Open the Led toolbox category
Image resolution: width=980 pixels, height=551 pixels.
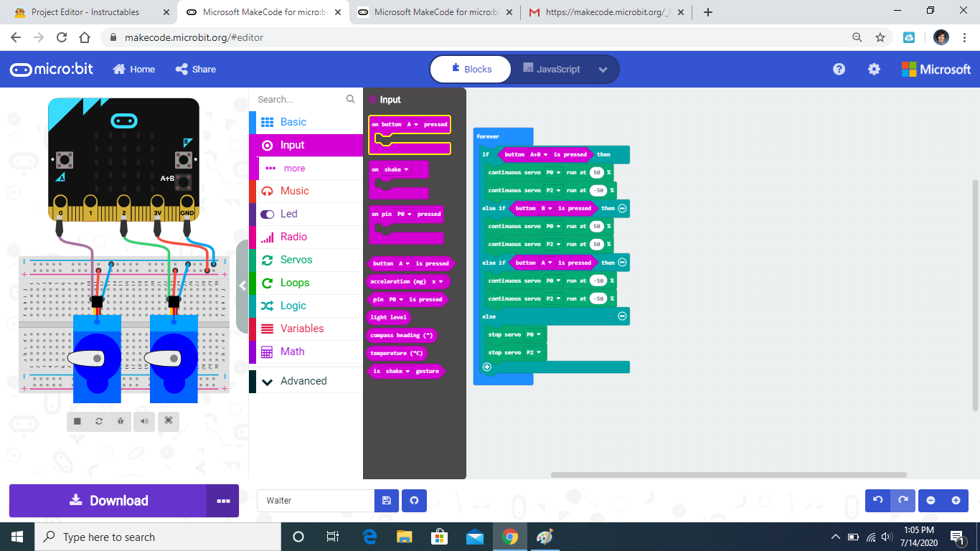[x=306, y=214]
